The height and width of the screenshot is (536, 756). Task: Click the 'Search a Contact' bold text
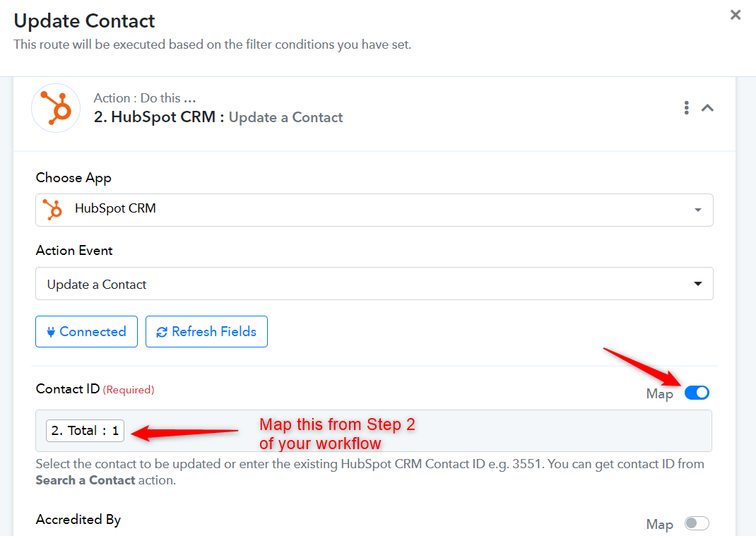[x=85, y=481]
